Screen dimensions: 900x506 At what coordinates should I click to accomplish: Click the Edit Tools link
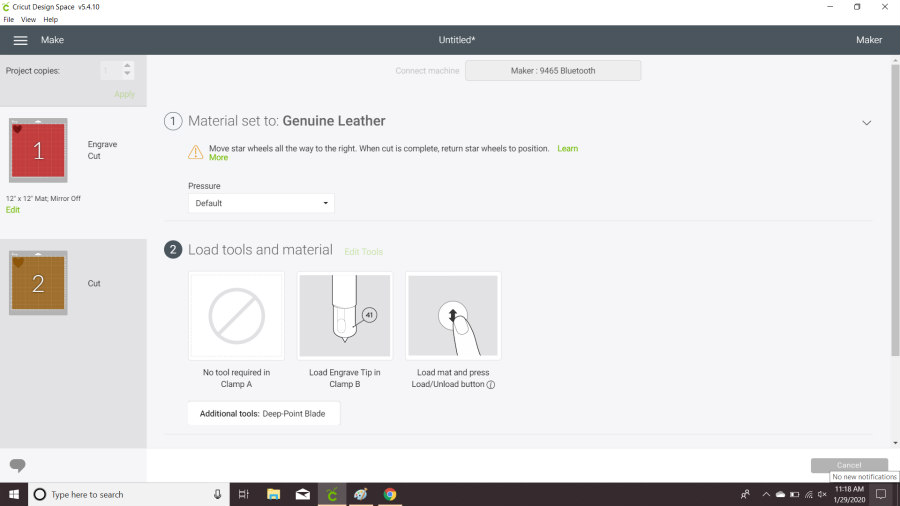[363, 251]
